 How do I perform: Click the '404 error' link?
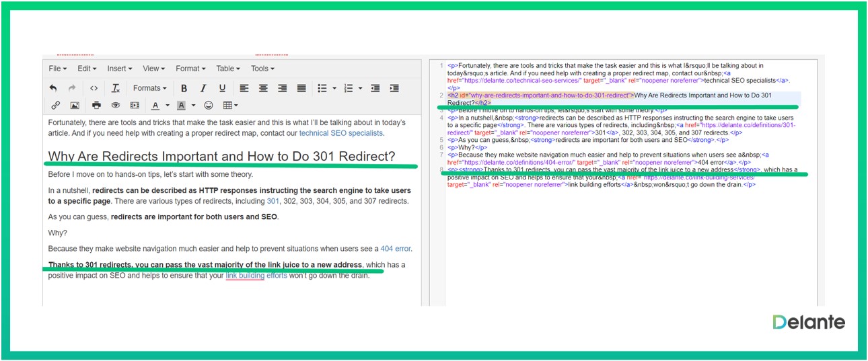coord(395,249)
